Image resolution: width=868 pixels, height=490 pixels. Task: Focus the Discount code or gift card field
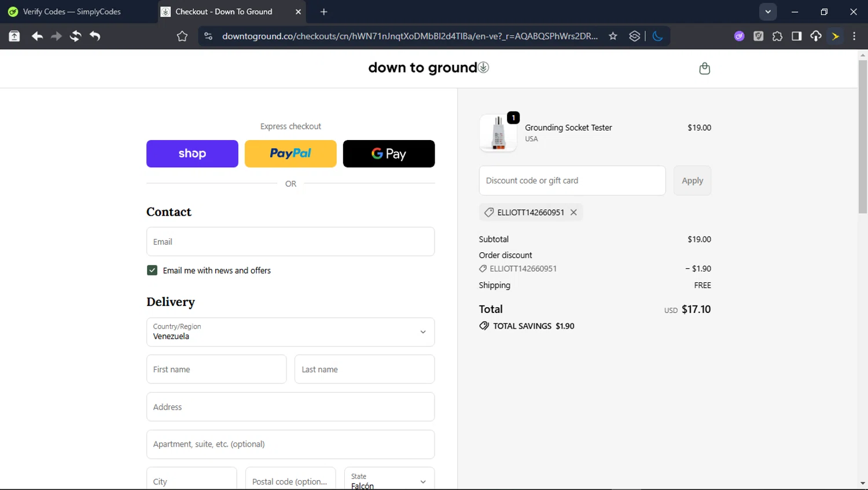tap(572, 180)
